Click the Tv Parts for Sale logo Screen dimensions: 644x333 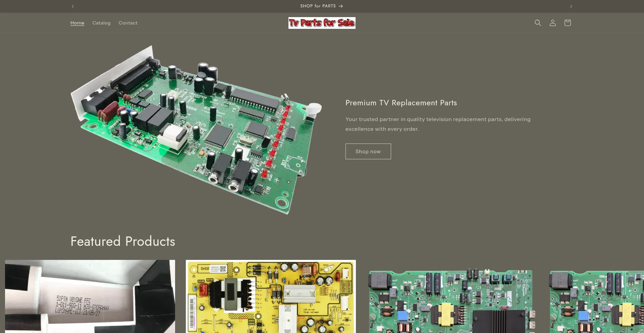click(x=322, y=23)
